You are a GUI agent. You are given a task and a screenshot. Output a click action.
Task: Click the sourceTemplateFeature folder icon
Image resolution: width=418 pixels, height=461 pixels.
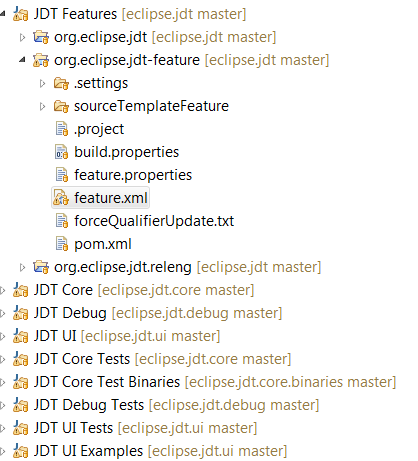point(61,106)
